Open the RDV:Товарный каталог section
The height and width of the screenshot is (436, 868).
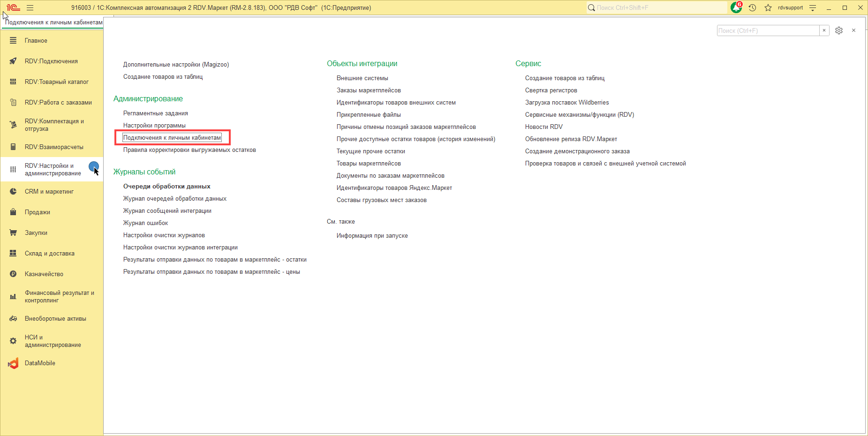coord(52,82)
